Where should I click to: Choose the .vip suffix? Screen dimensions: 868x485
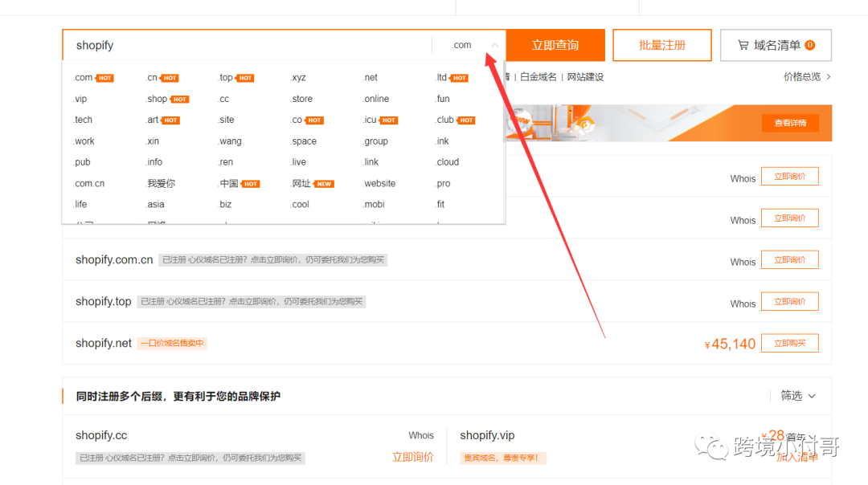[x=80, y=99]
